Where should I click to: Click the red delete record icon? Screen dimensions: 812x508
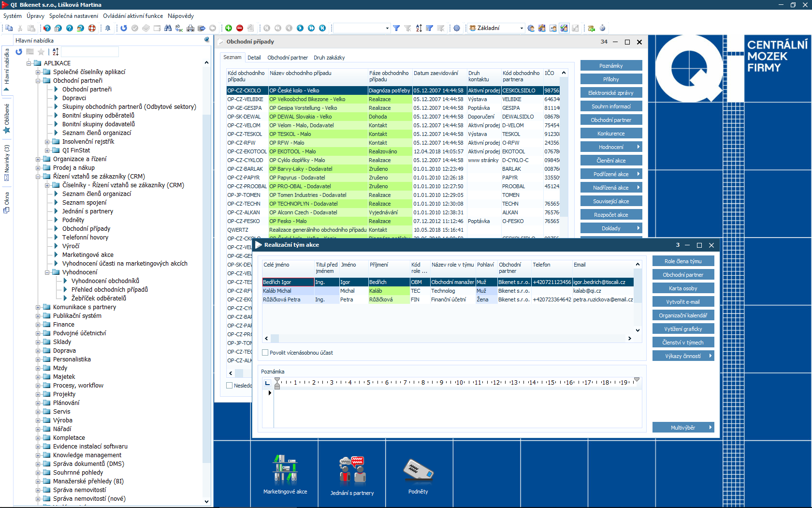click(239, 28)
